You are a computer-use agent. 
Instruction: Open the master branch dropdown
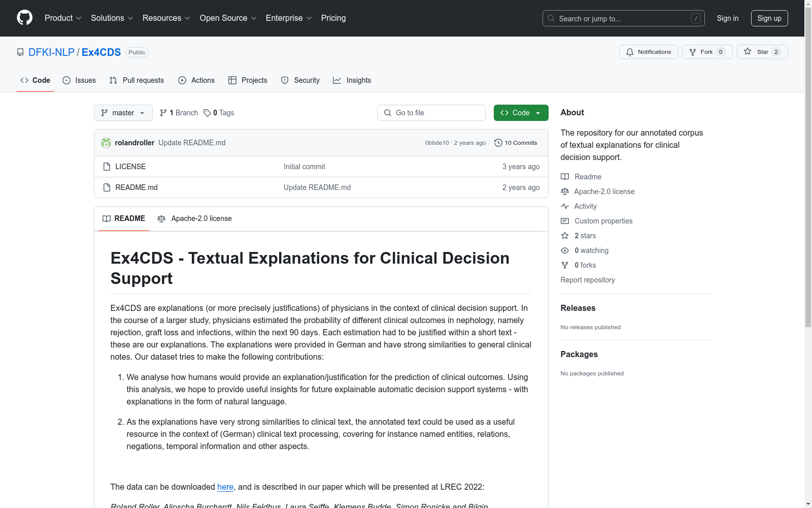(123, 113)
